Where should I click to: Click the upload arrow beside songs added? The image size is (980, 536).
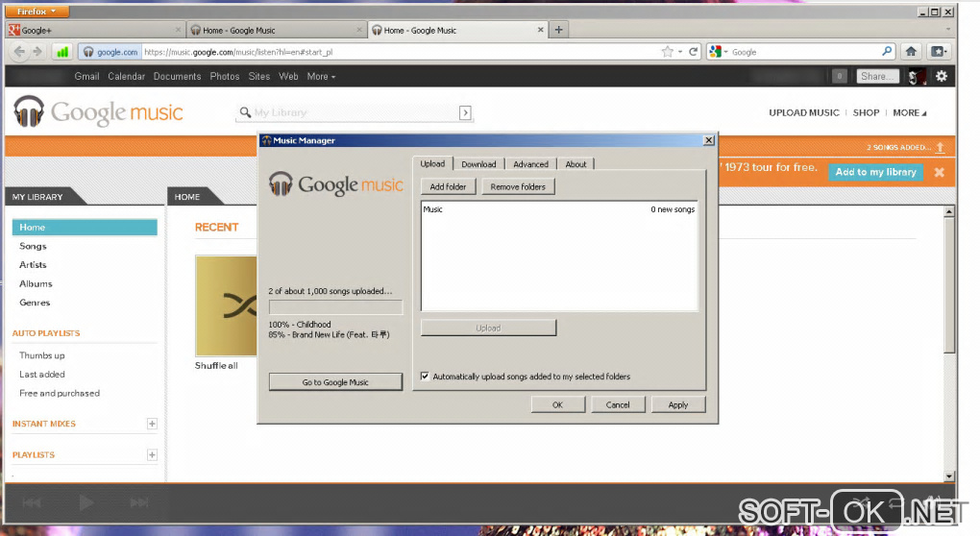[x=940, y=147]
